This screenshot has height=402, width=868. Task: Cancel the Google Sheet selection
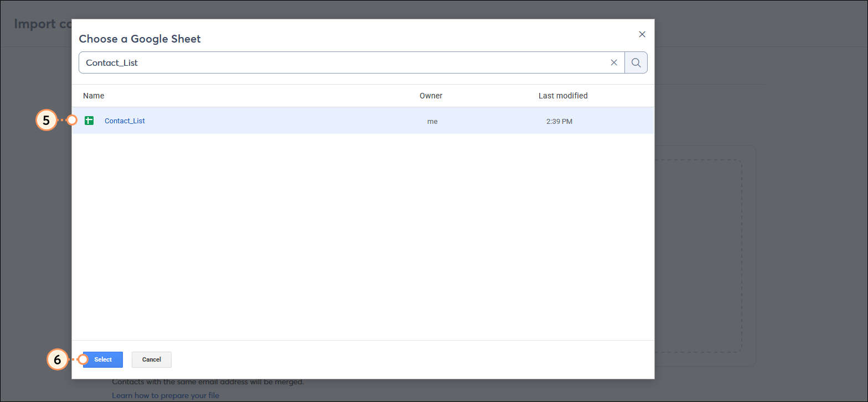152,359
